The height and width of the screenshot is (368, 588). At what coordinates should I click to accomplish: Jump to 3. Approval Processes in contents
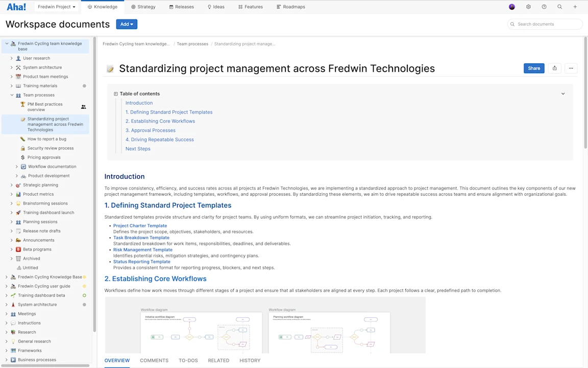coord(151,130)
